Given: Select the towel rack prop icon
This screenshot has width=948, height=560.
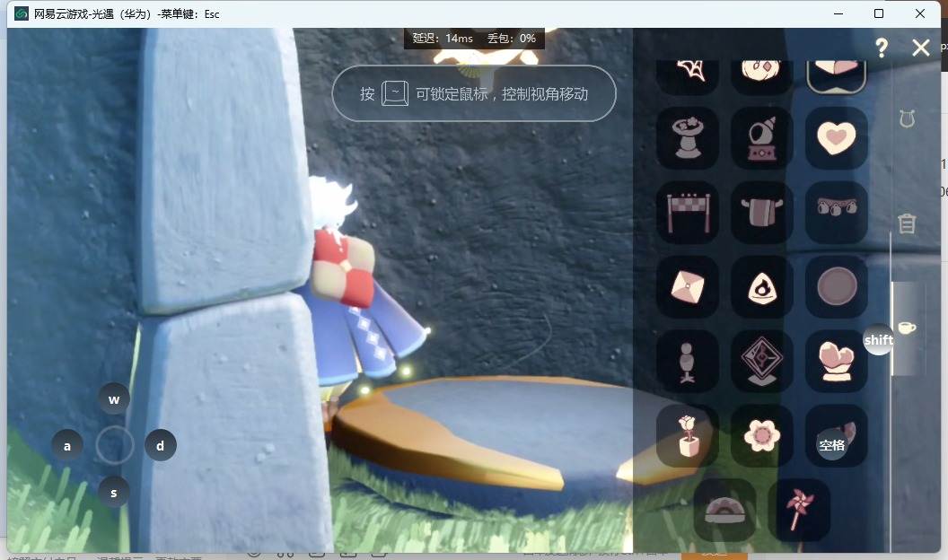Looking at the screenshot, I should [762, 213].
